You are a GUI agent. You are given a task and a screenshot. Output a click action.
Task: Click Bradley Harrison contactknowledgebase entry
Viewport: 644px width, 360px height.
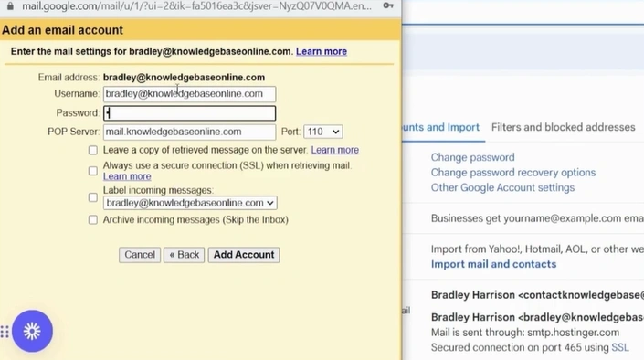click(537, 295)
